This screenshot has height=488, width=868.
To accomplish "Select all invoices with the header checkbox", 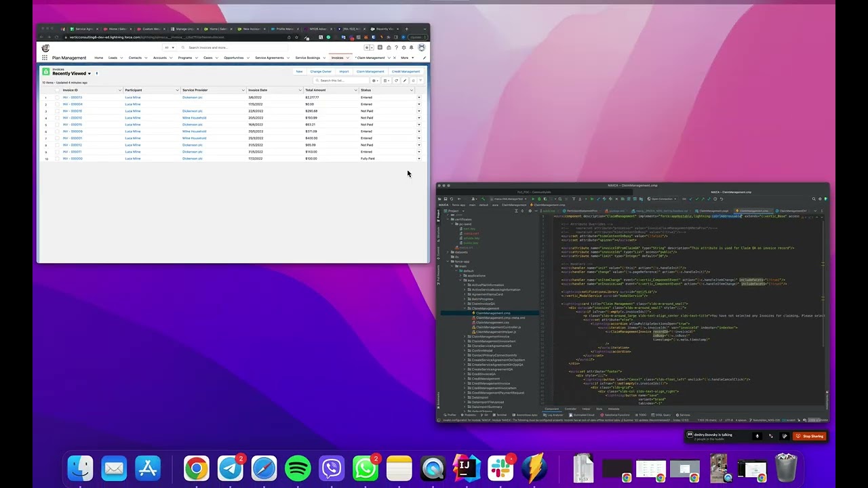I will tap(57, 90).
